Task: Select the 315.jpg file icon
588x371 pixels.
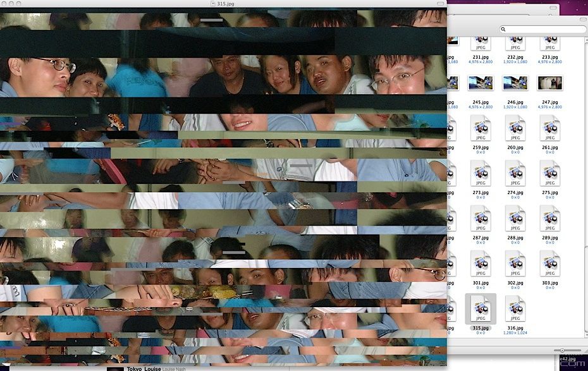Action: tap(481, 308)
